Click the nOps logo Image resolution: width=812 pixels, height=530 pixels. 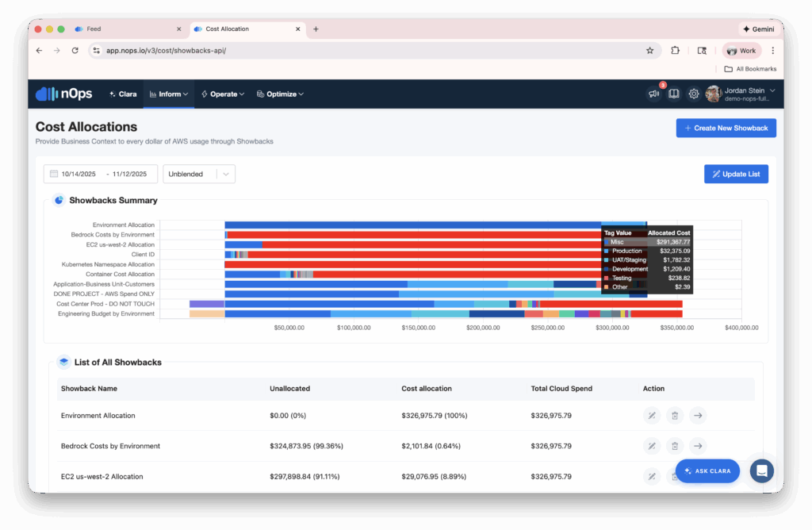pos(64,94)
